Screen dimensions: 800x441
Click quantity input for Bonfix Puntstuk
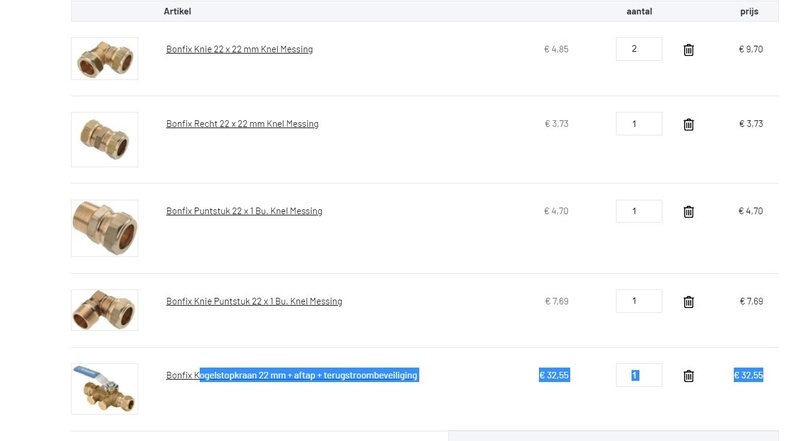click(x=638, y=211)
